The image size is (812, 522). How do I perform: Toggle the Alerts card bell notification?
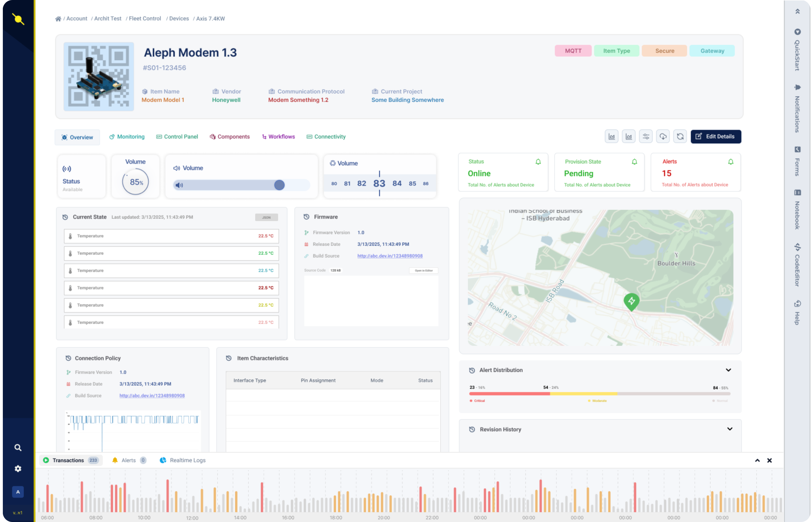coord(731,162)
